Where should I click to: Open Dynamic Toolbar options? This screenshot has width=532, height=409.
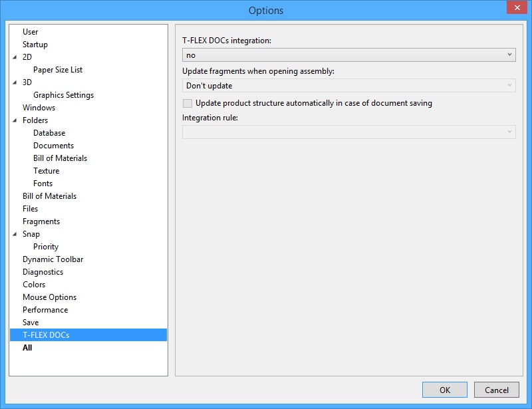[53, 259]
